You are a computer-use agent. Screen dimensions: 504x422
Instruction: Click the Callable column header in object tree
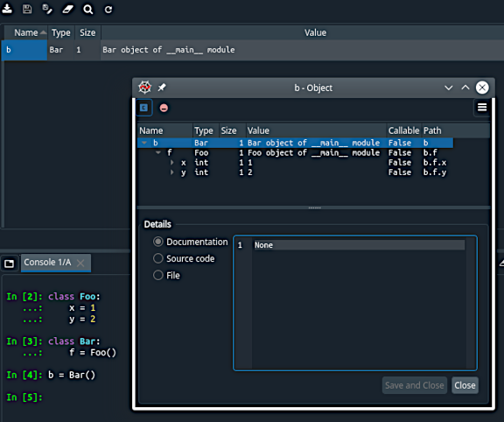[x=403, y=130]
